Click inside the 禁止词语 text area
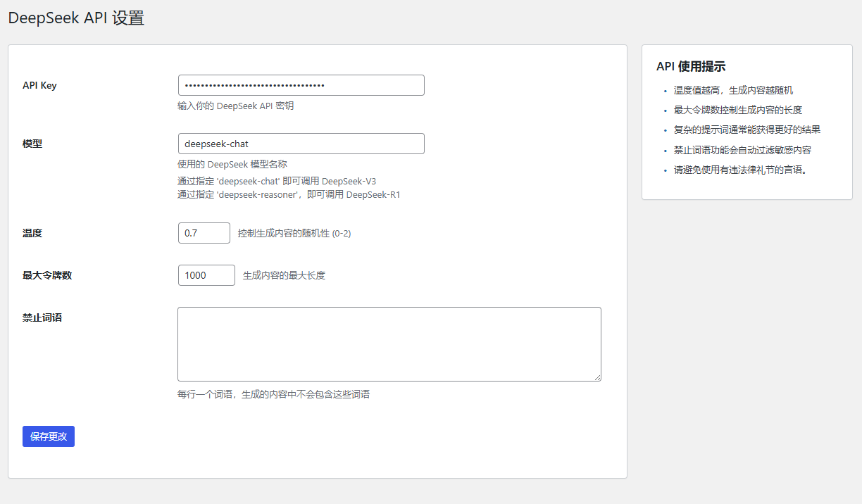 click(x=389, y=344)
